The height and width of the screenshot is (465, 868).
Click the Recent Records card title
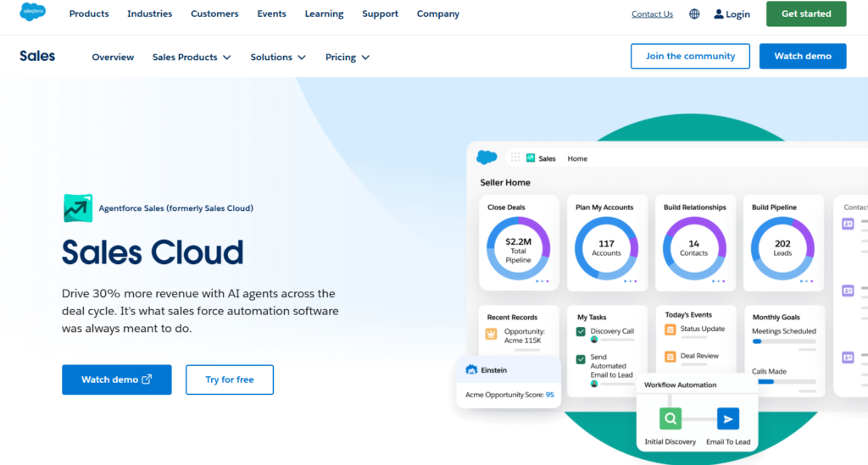pos(512,318)
